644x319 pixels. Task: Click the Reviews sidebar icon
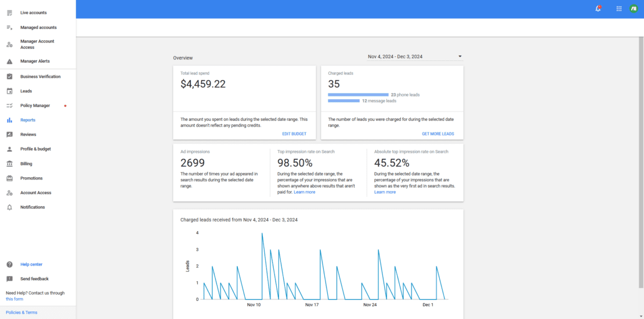(9, 135)
